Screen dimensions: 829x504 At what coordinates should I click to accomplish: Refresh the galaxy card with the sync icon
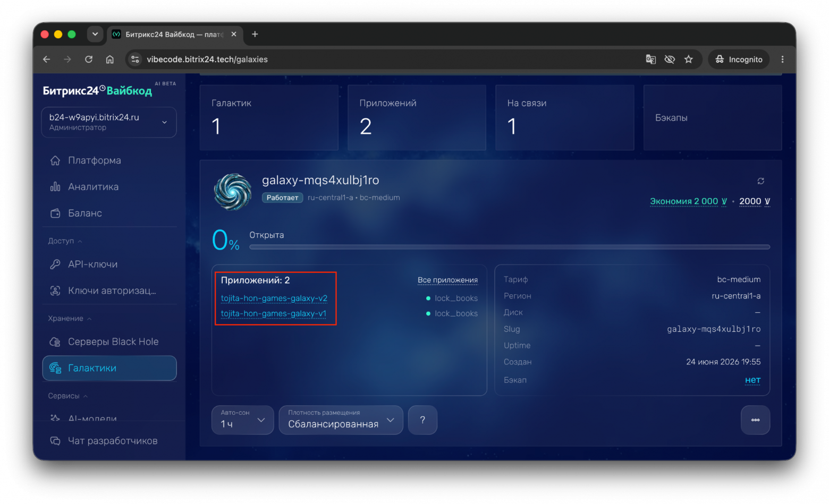761,181
